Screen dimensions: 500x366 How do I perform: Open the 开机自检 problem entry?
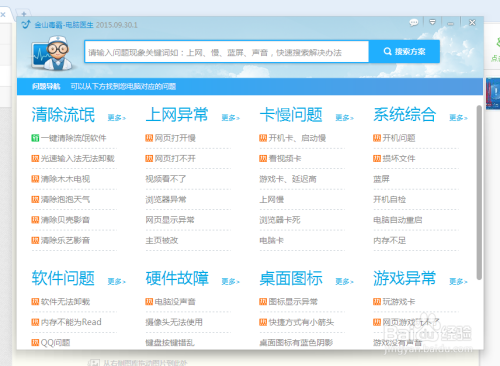coord(389,199)
